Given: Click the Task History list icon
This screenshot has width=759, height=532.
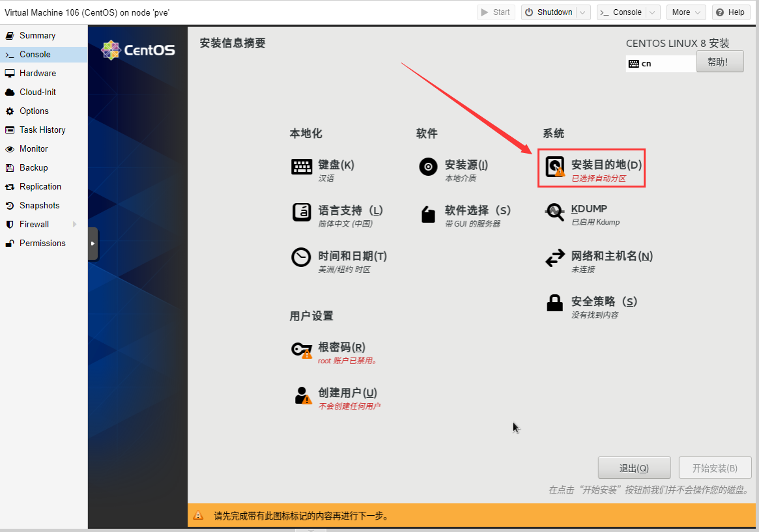Looking at the screenshot, I should 10,130.
